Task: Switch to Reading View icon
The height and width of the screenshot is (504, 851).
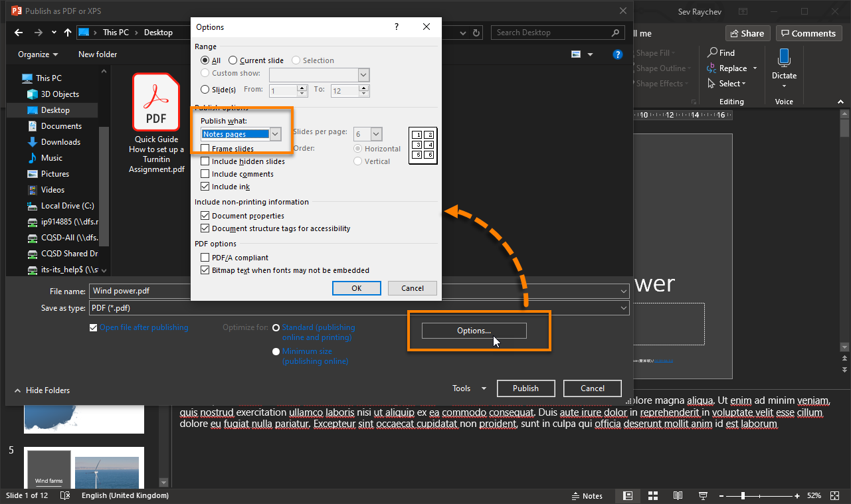Action: pos(678,495)
